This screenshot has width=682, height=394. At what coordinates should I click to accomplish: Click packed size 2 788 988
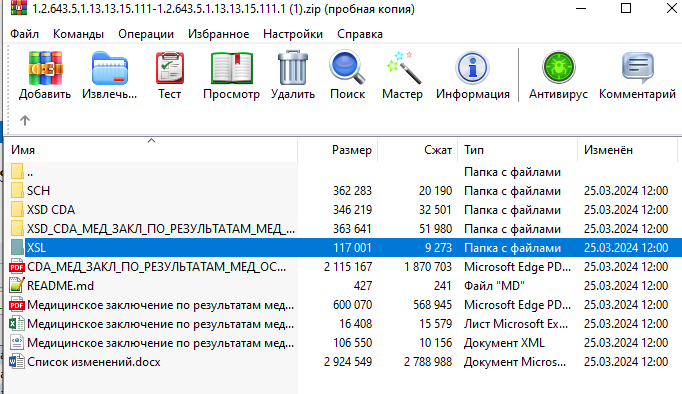pos(428,361)
